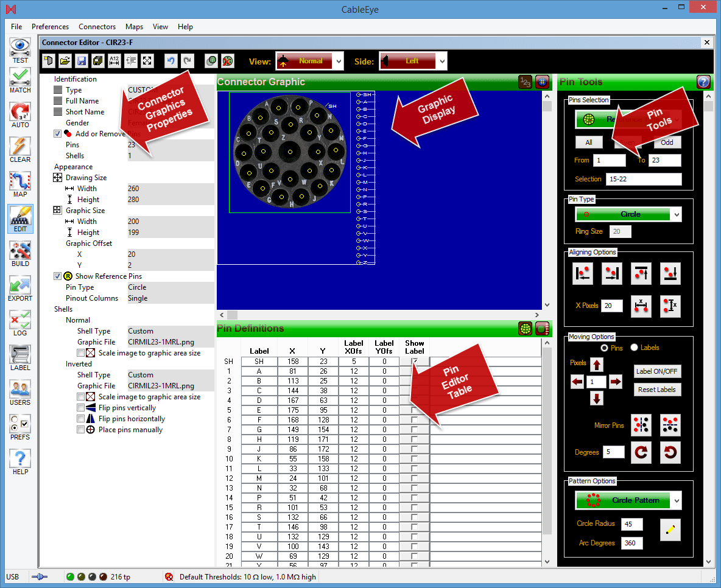This screenshot has width=721, height=588.
Task: Click the Pin Tools help question icon
Action: coord(703,82)
